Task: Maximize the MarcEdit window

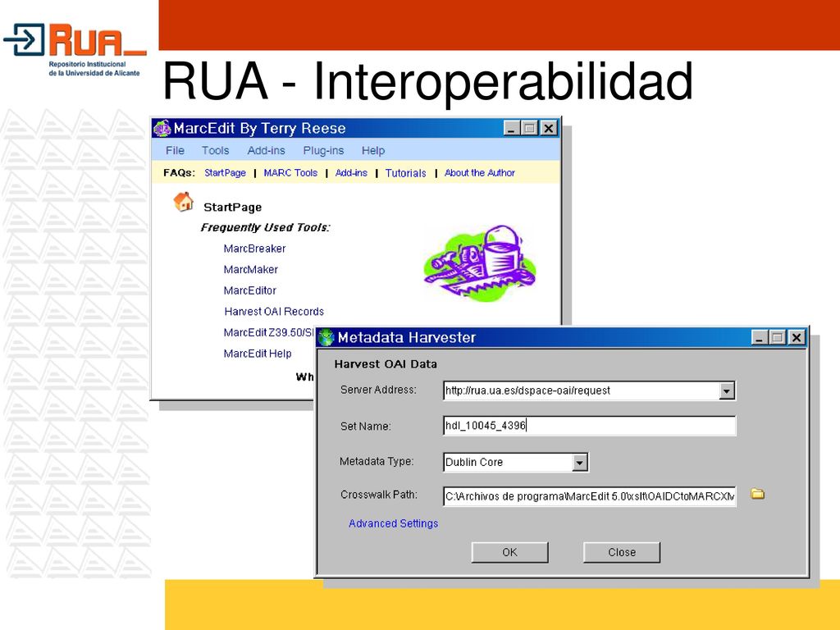Action: click(x=530, y=129)
